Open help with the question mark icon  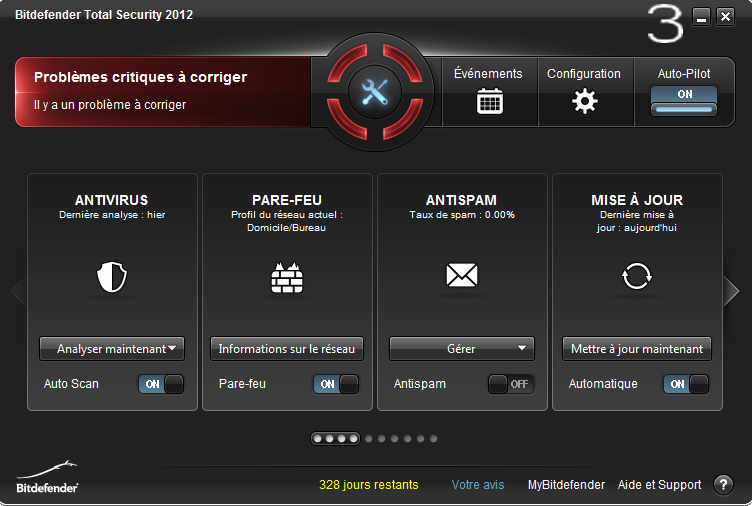(723, 484)
